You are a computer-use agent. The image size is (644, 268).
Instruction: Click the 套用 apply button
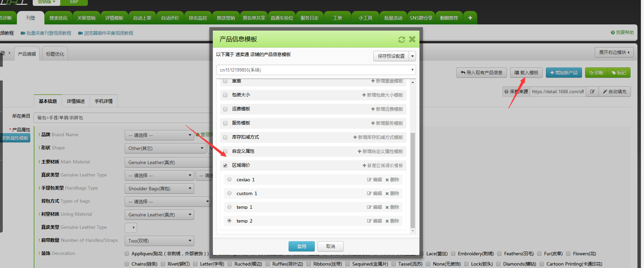coord(301,246)
